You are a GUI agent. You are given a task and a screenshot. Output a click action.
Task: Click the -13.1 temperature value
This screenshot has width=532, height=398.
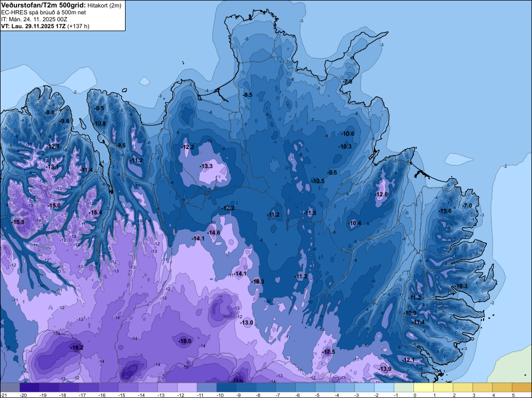(52, 167)
